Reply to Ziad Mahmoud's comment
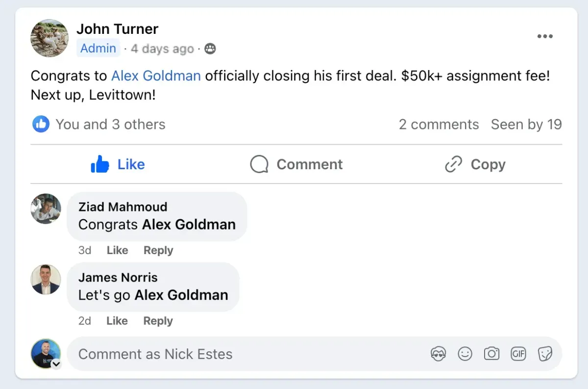This screenshot has height=389, width=588. pos(158,250)
